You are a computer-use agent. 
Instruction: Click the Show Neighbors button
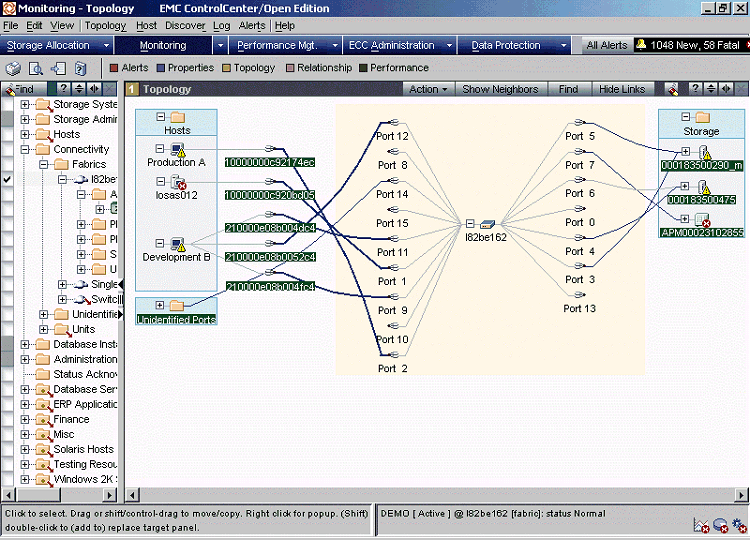point(500,89)
